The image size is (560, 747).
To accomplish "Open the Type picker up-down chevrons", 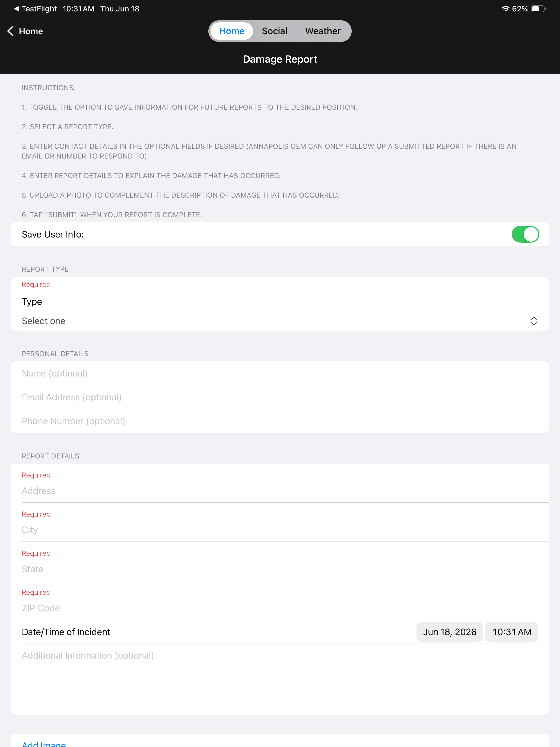I will click(x=534, y=321).
